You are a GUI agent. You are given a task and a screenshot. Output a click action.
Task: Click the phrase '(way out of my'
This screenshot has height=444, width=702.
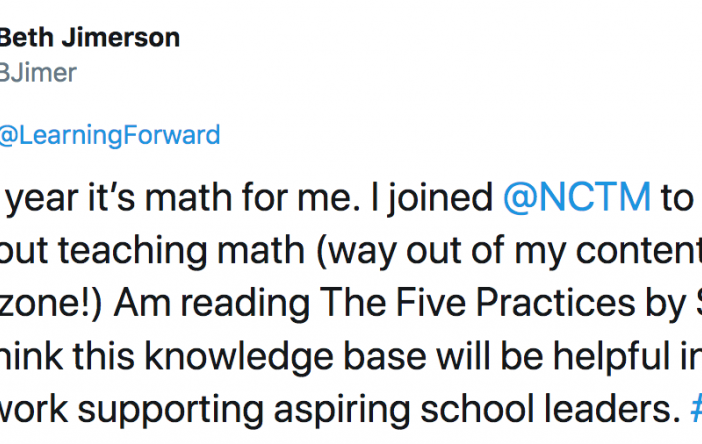point(441,251)
